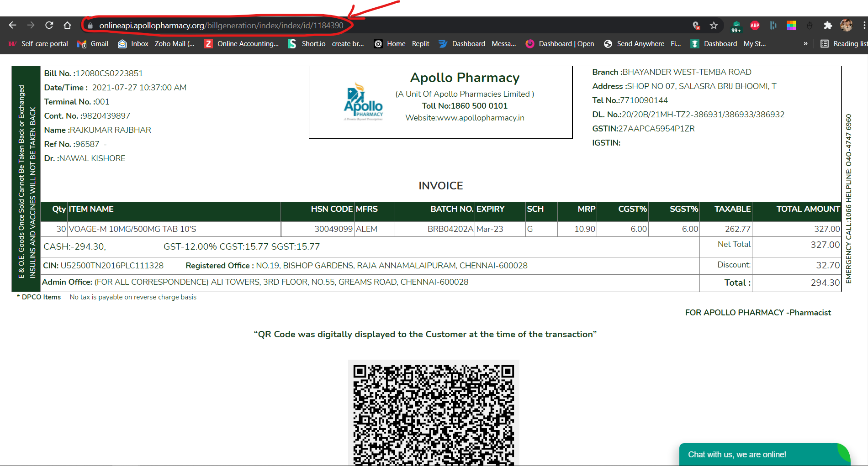This screenshot has width=868, height=466.
Task: Go to browser home page
Action: pos(67,25)
